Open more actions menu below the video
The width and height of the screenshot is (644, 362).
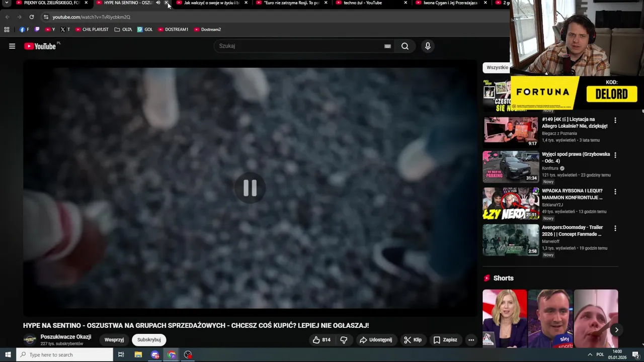[x=471, y=340]
